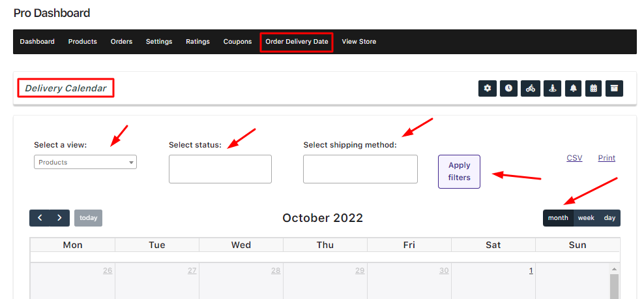Click the Delivery Calendar heading
The image size is (644, 299).
pos(66,88)
